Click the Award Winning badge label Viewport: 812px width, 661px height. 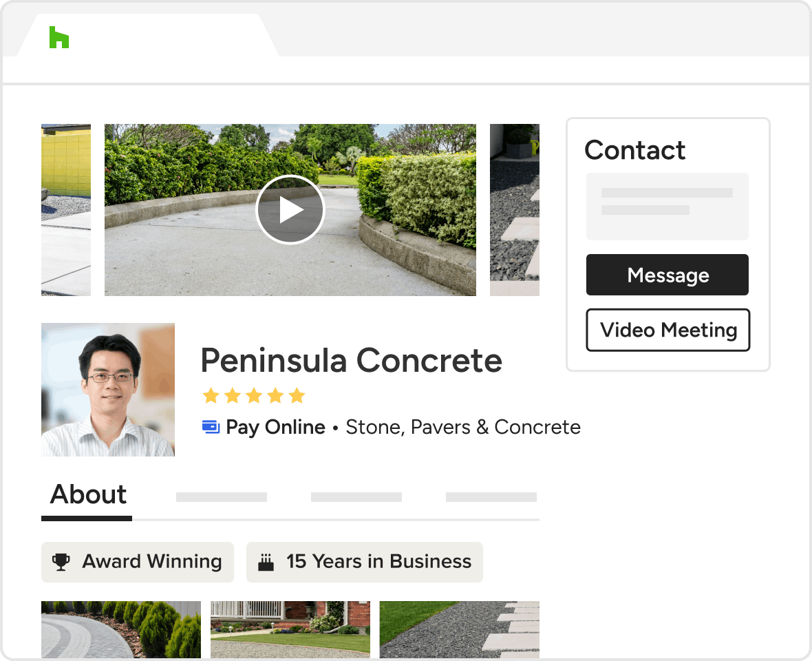(152, 562)
